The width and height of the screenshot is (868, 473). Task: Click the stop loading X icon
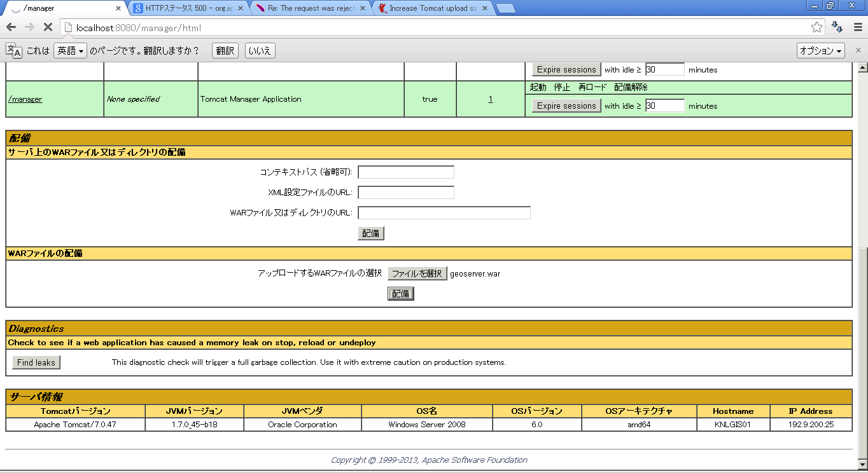(x=47, y=27)
